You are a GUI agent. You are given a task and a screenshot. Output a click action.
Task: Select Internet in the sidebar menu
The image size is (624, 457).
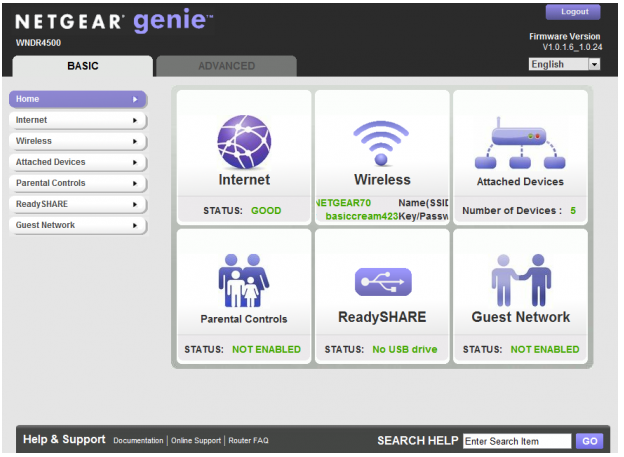(x=78, y=120)
